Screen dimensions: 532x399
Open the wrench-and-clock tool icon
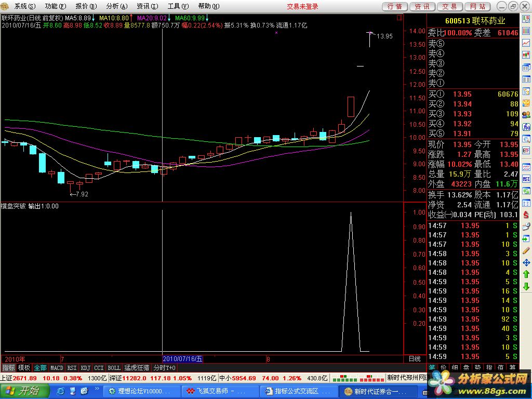pos(526,227)
